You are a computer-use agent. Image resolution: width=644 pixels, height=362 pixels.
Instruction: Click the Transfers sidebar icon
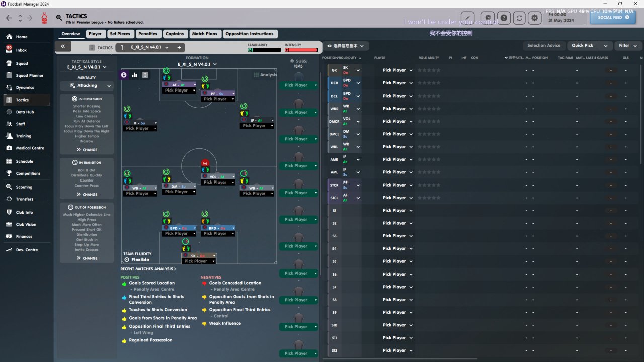9,199
